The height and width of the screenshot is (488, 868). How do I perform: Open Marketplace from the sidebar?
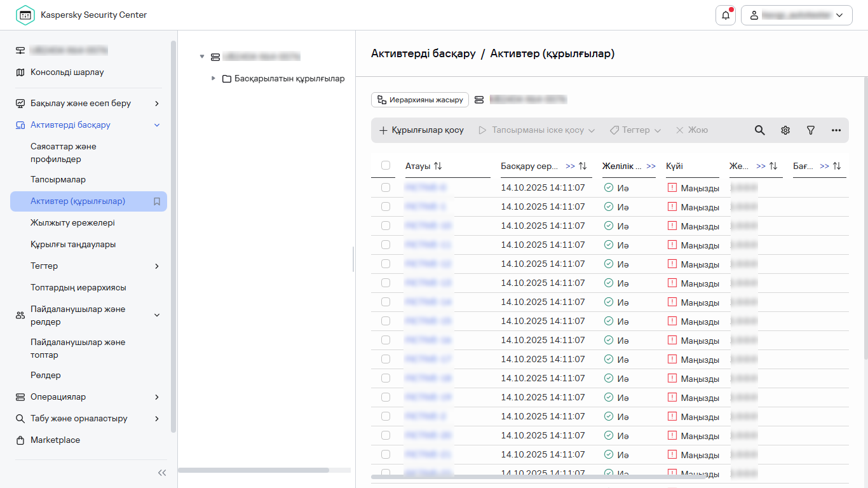click(55, 440)
